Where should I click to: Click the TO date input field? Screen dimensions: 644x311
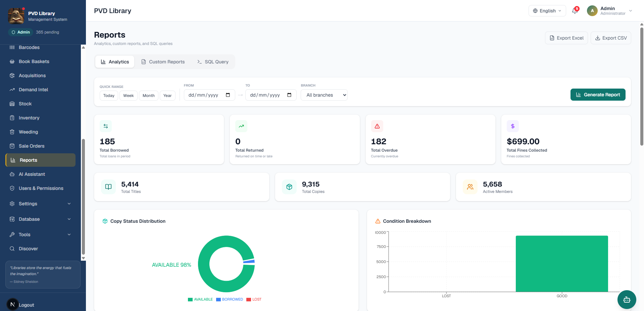click(x=271, y=95)
